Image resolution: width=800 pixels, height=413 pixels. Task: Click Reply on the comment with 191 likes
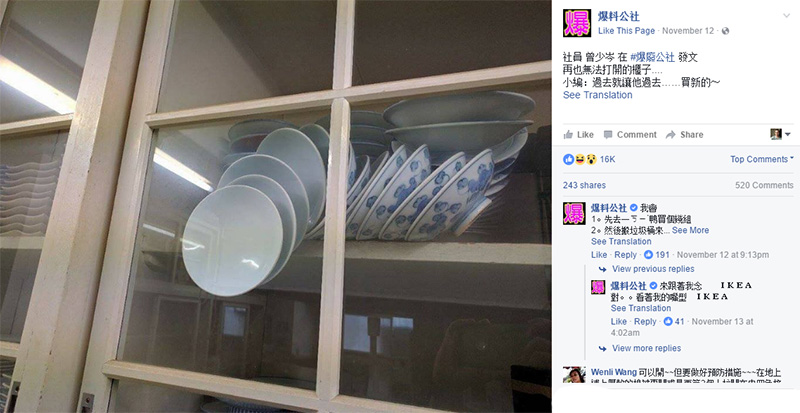[x=626, y=255]
